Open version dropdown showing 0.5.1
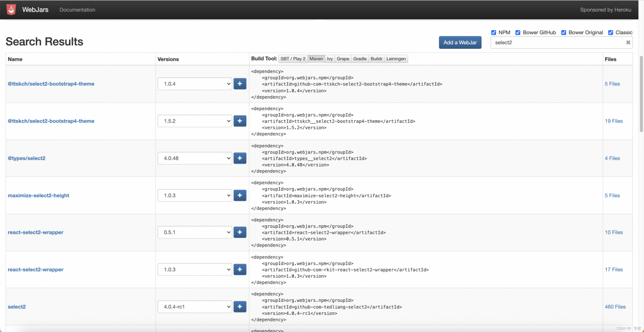The width and height of the screenshot is (644, 332). click(x=195, y=232)
